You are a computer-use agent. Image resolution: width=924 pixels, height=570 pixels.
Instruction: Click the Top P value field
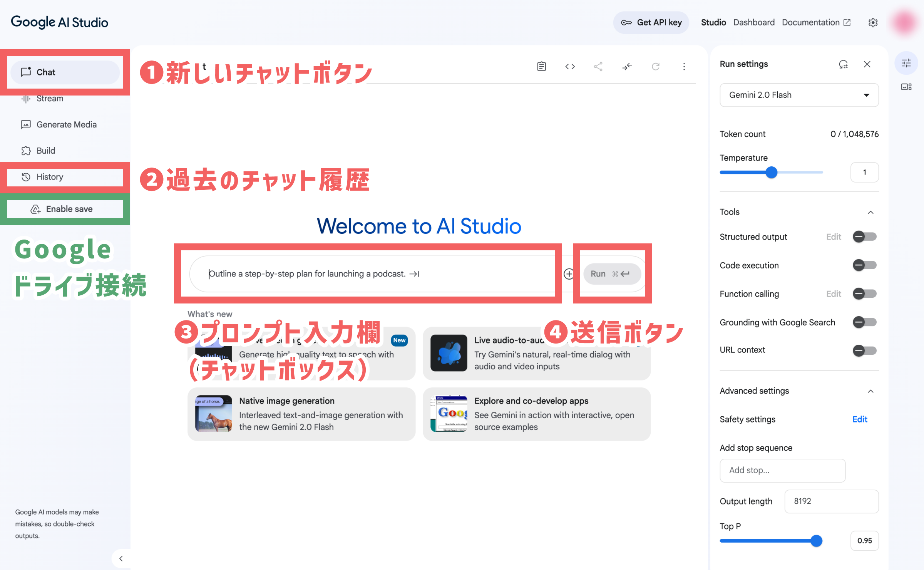[864, 541]
